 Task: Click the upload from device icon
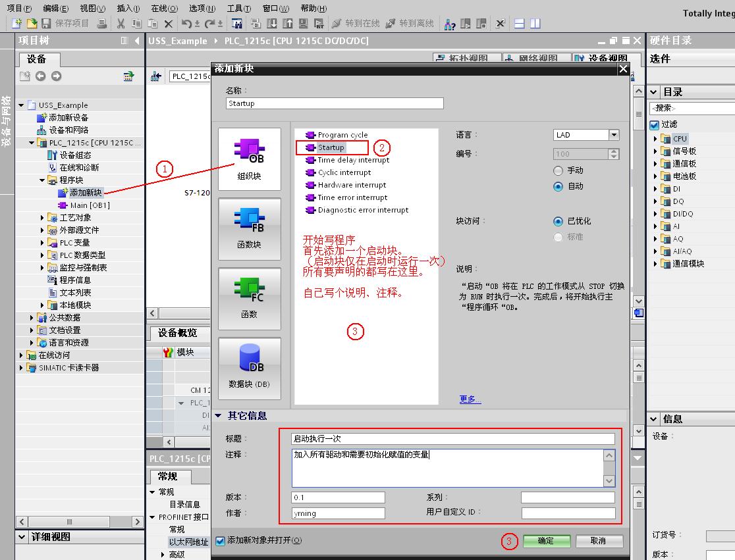pyautogui.click(x=287, y=24)
